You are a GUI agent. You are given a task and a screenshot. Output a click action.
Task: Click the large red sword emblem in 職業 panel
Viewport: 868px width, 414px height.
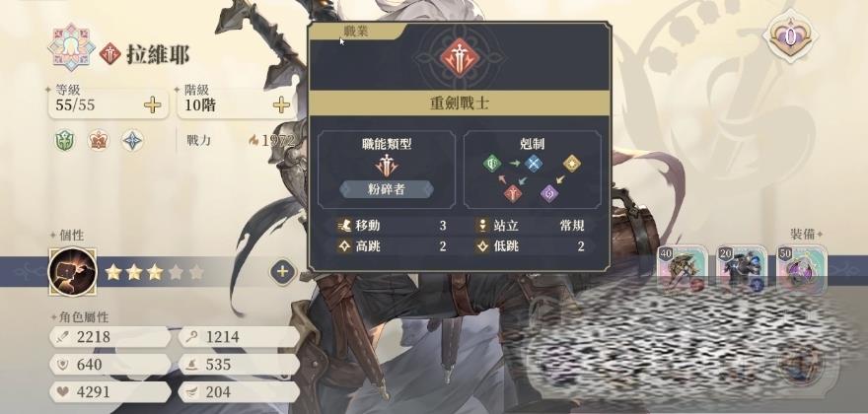coord(459,56)
